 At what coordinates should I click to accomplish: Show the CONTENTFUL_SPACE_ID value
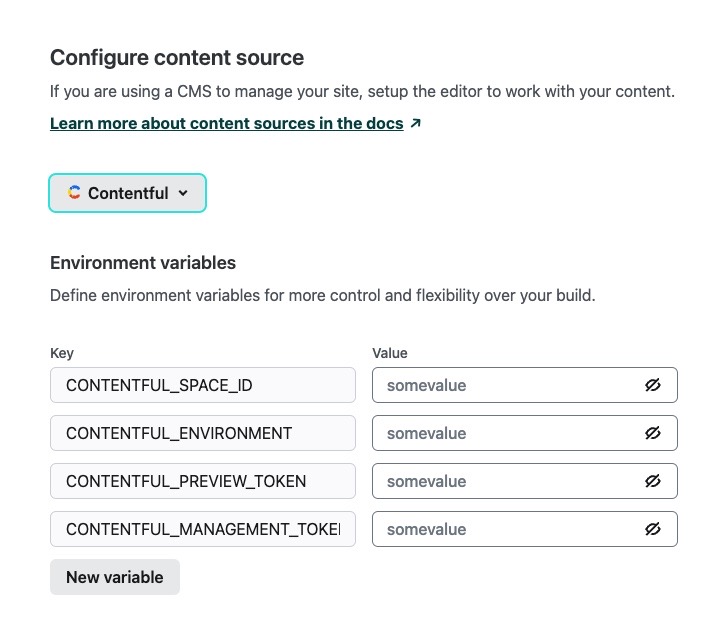coord(653,385)
